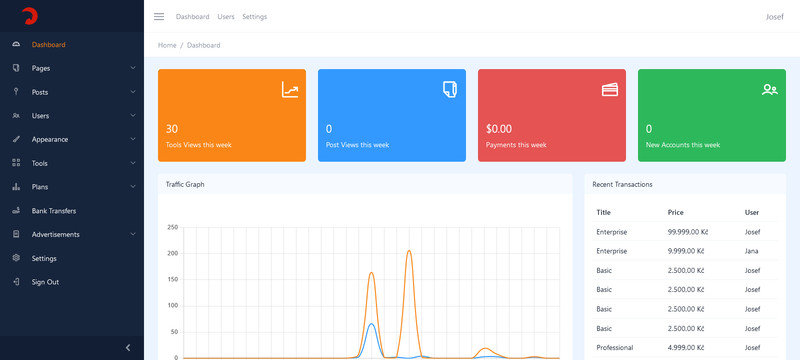800x360 pixels.
Task: Click the credit card icon on the red card
Action: pos(610,90)
